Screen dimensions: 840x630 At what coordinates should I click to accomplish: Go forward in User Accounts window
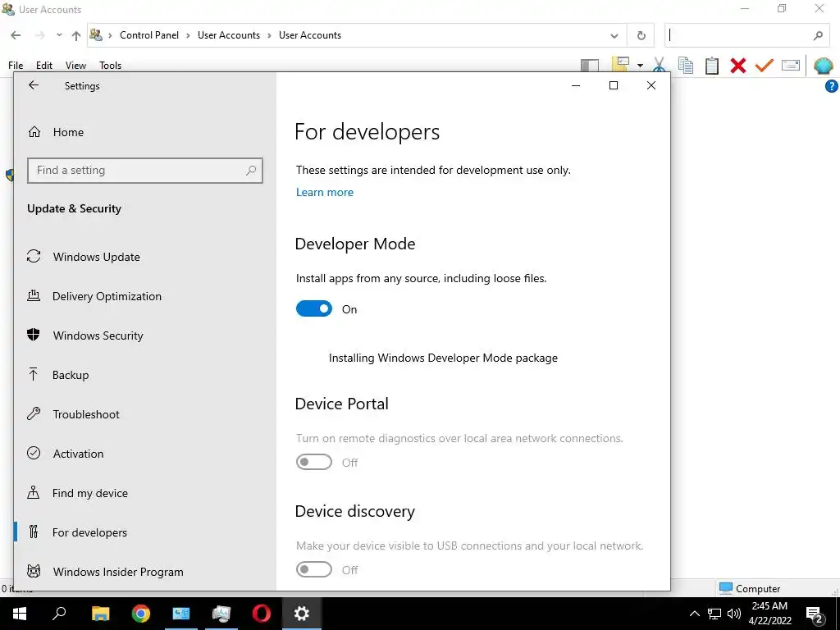click(x=39, y=35)
